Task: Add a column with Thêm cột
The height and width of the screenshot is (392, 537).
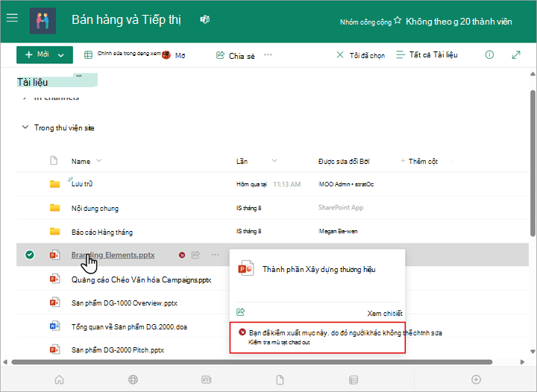Action: pyautogui.click(x=419, y=161)
